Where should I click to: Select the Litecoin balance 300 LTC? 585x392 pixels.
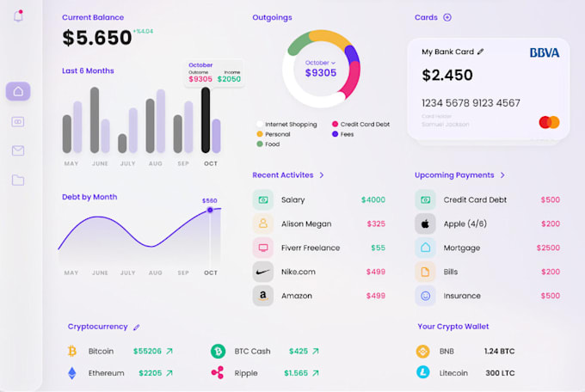[500, 373]
